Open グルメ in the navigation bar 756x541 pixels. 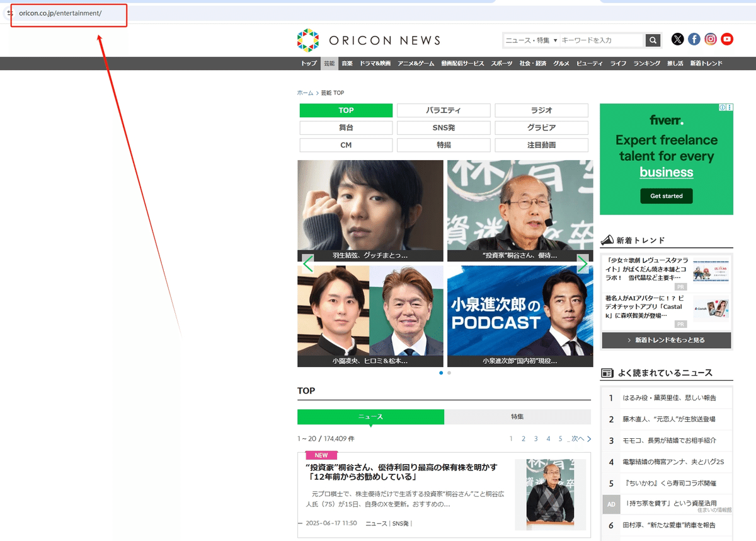pyautogui.click(x=561, y=64)
